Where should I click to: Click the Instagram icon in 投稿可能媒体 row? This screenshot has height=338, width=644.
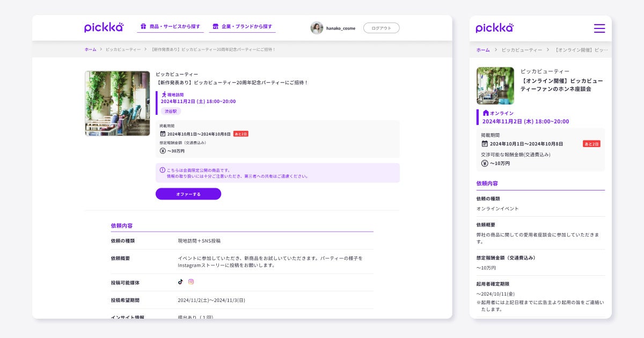(191, 282)
